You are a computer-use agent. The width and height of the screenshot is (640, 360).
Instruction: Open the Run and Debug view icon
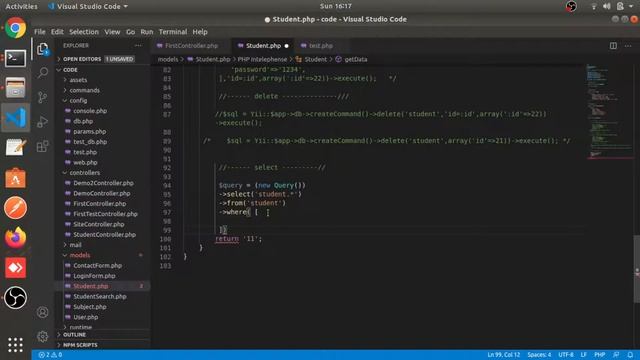tap(43, 122)
